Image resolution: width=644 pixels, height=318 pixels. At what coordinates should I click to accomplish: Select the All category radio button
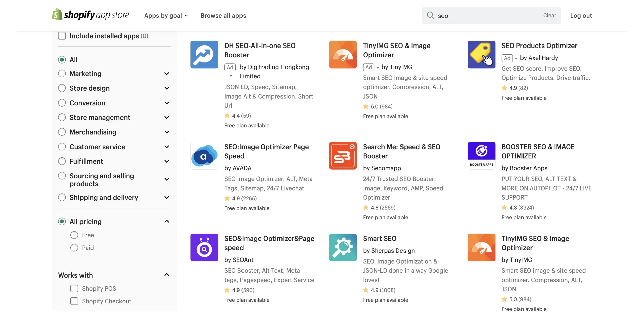[62, 60]
